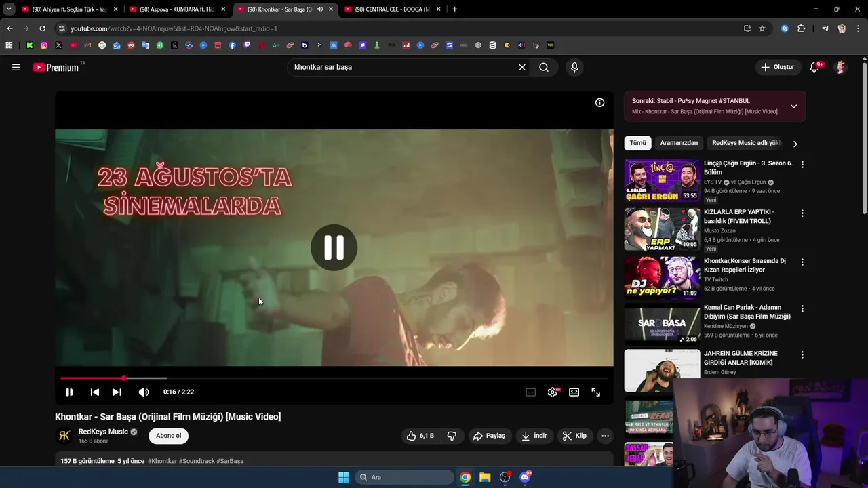Skip to the next video
868x488 pixels.
tap(117, 392)
